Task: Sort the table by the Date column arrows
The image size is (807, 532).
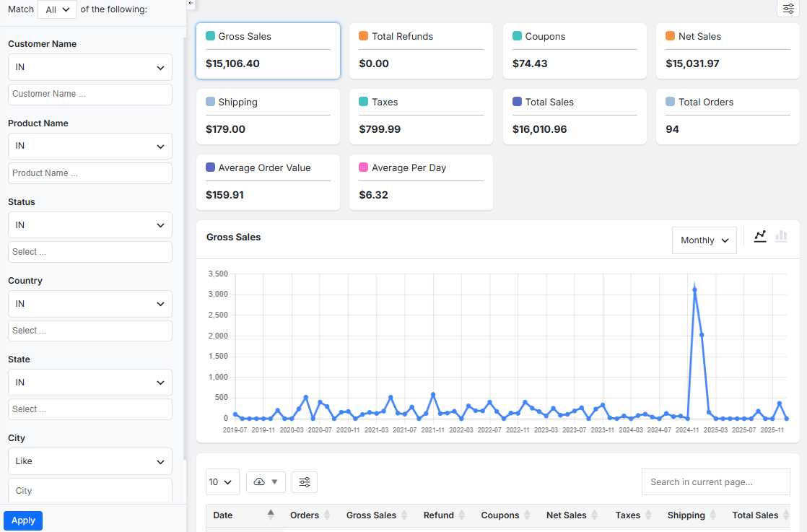Action: pos(271,515)
